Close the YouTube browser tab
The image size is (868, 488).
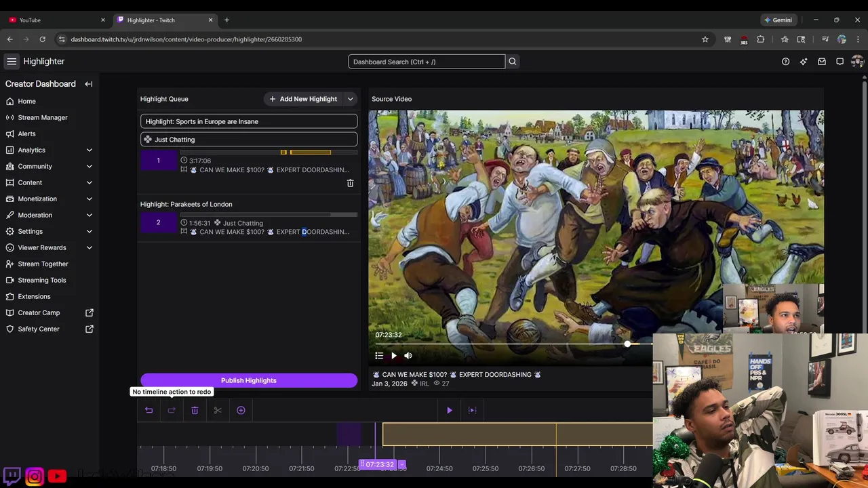click(103, 20)
